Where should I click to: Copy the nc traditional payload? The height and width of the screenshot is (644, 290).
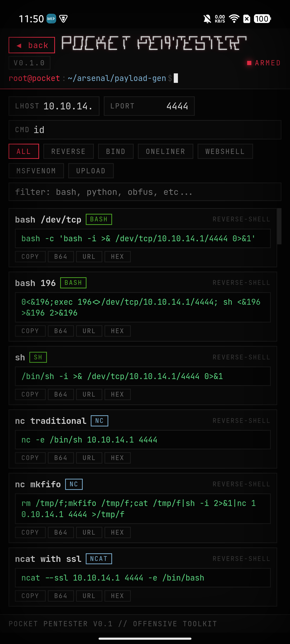pyautogui.click(x=30, y=458)
